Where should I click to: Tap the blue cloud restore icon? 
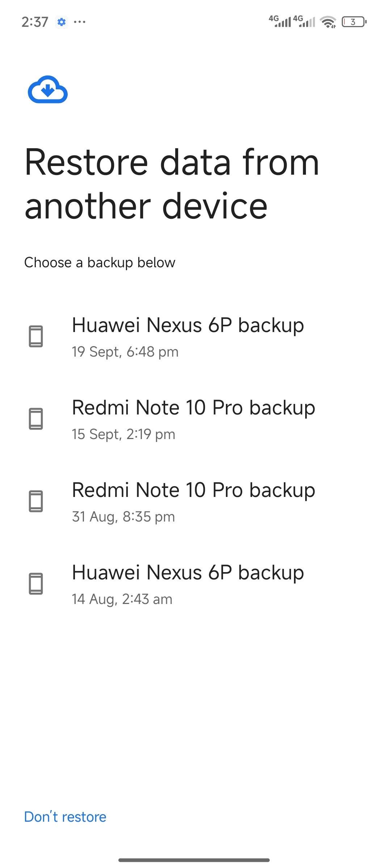coord(47,89)
